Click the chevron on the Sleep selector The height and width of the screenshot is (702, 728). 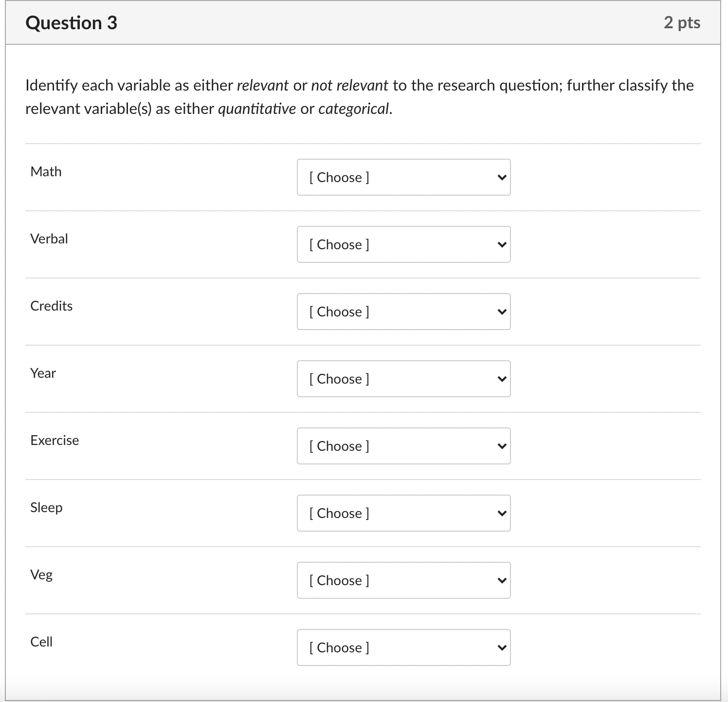coord(502,513)
